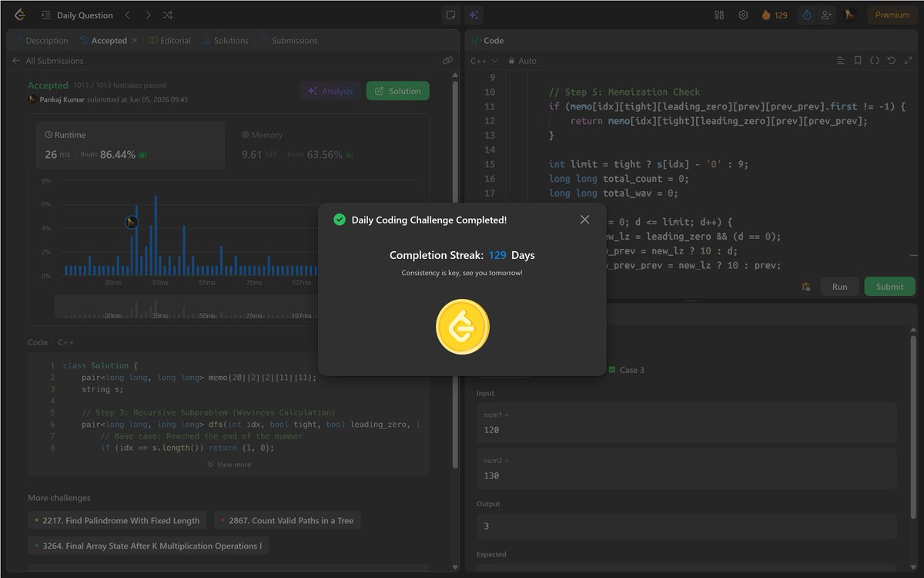The width and height of the screenshot is (924, 578).
Task: Expand code with View more
Action: (x=229, y=465)
